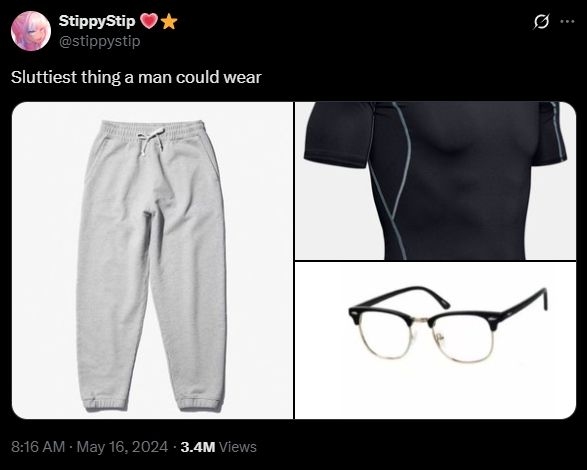Click the 3.4M view count number
The height and width of the screenshot is (470, 587).
198,447
